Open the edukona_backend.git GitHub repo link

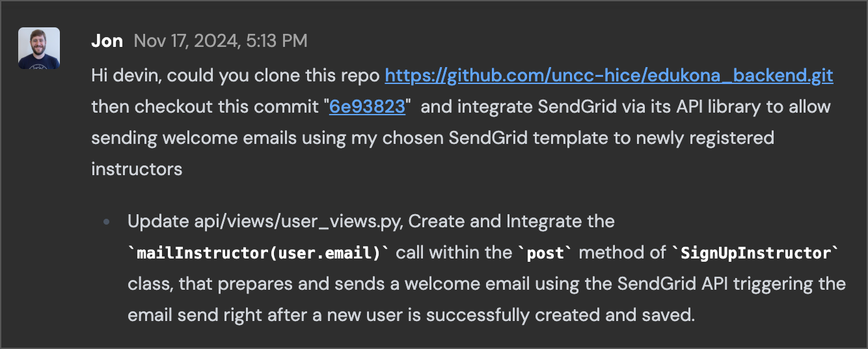[x=609, y=76]
